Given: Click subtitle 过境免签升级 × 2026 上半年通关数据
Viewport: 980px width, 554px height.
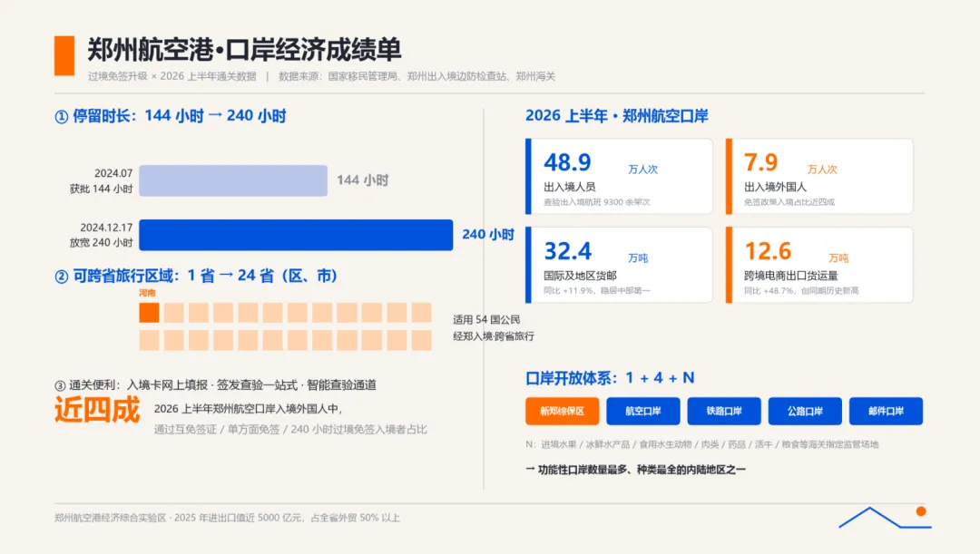Looking at the screenshot, I should 171,76.
